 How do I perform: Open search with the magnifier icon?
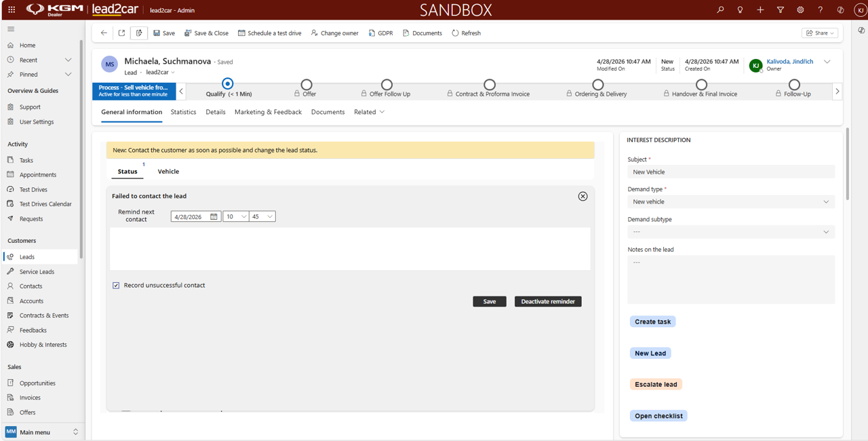click(x=720, y=9)
